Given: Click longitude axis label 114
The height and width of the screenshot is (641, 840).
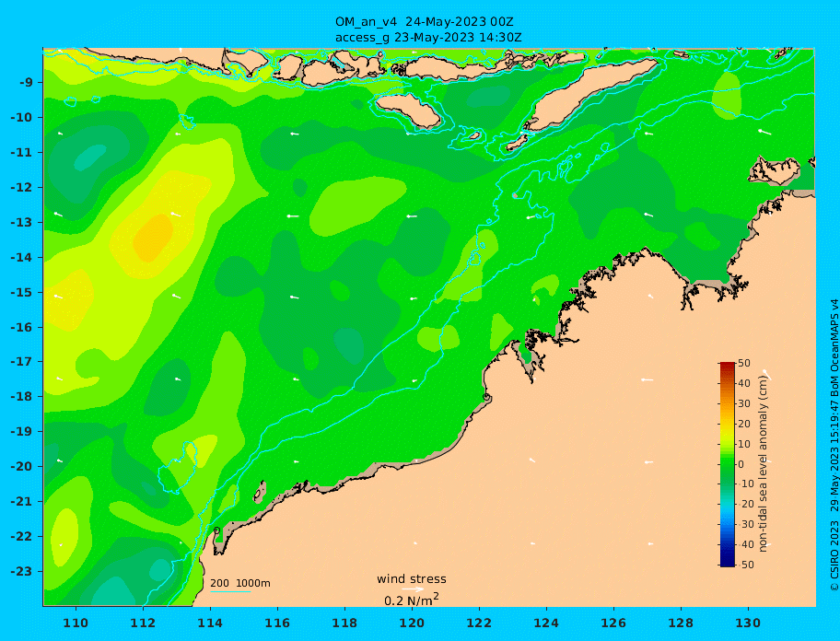Looking at the screenshot, I should click(210, 624).
